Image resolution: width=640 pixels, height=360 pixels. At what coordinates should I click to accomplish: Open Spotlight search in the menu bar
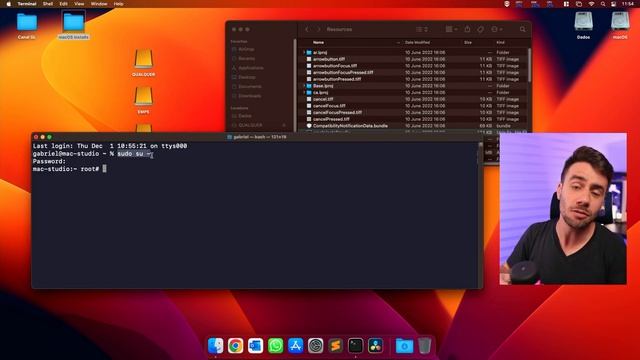pos(603,4)
